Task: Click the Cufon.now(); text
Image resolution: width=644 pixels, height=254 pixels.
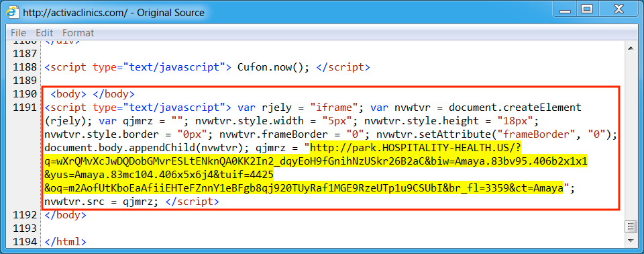Action: [x=273, y=67]
